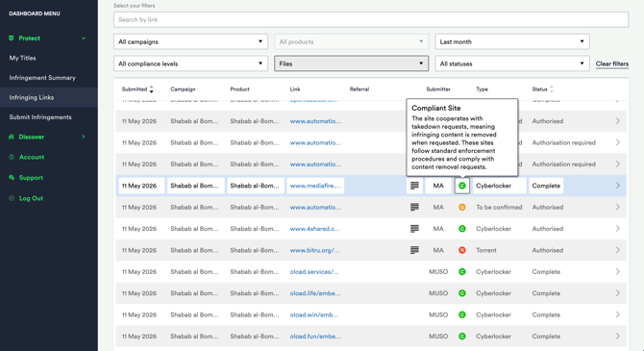Open My Titles in sidebar

[23, 58]
